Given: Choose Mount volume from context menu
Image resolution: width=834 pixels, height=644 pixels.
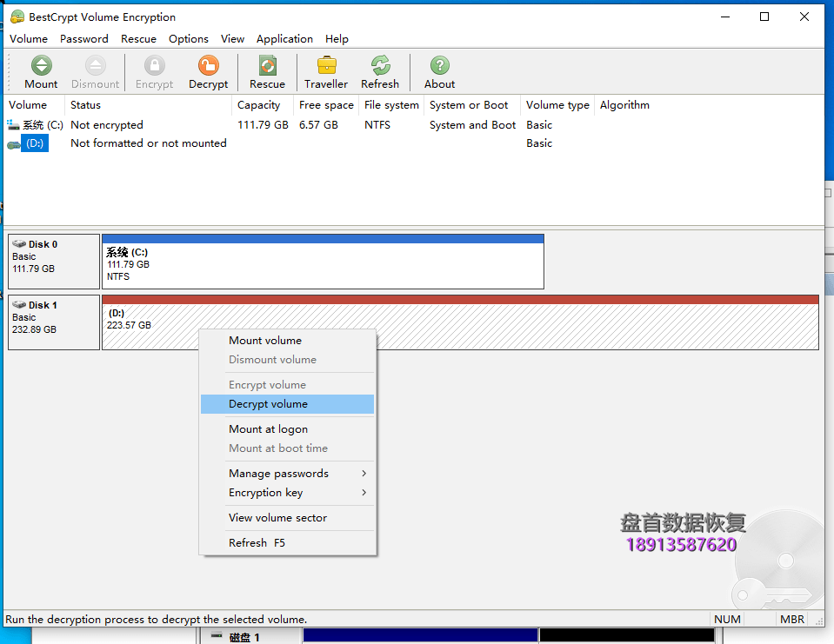Looking at the screenshot, I should (x=287, y=341).
